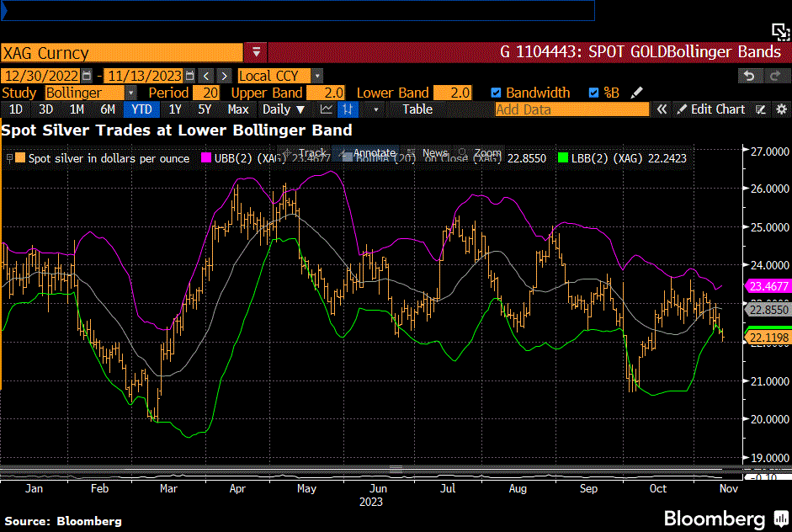792x532 pixels.
Task: Open the XAG Curncy security dropdown
Action: pyautogui.click(x=256, y=52)
